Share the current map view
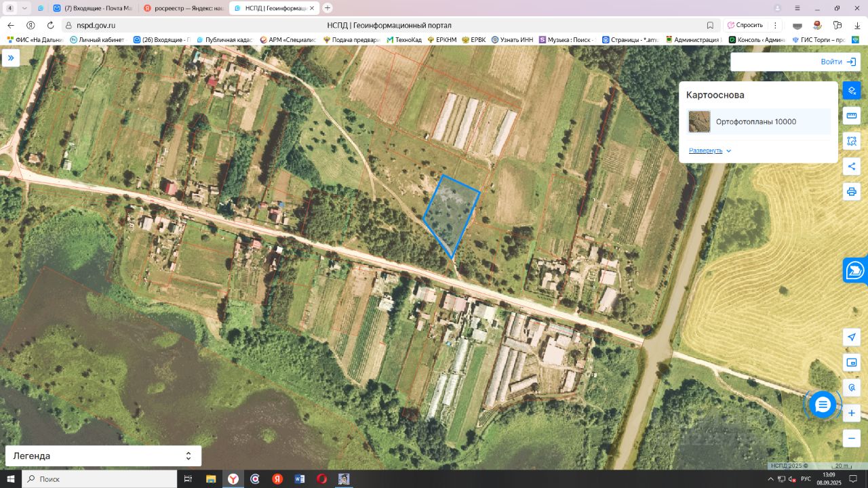The image size is (868, 488). tap(852, 167)
